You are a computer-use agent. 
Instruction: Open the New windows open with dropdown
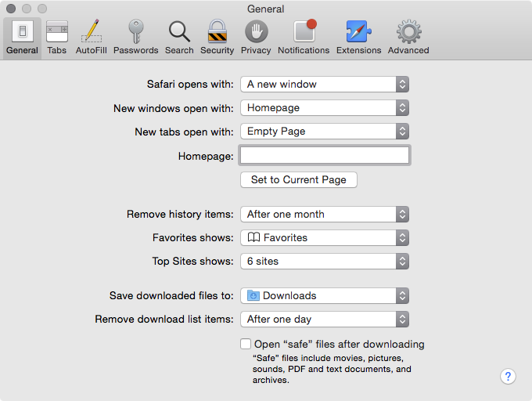(x=325, y=108)
